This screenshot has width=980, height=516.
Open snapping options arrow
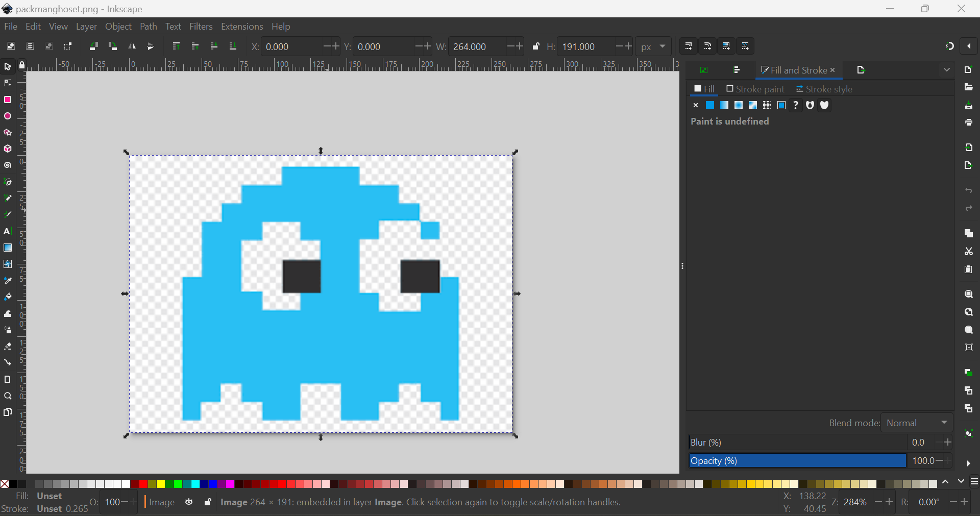[x=969, y=46]
